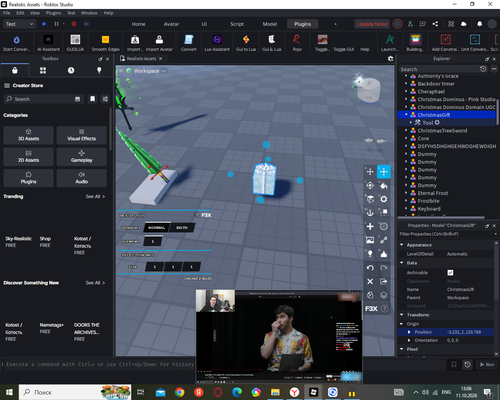The image size is (500, 400).
Task: Open the F3X Surface tool
Action: (x=370, y=199)
